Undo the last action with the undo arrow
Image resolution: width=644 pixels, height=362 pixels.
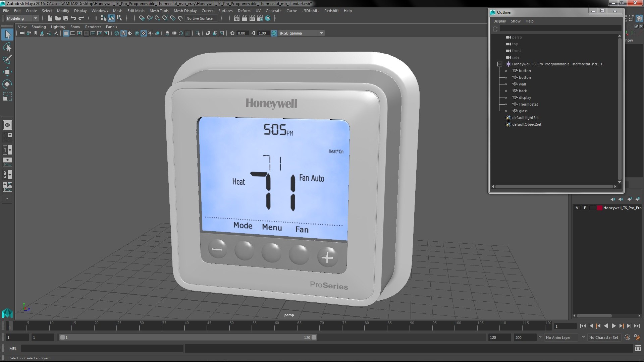(x=73, y=18)
